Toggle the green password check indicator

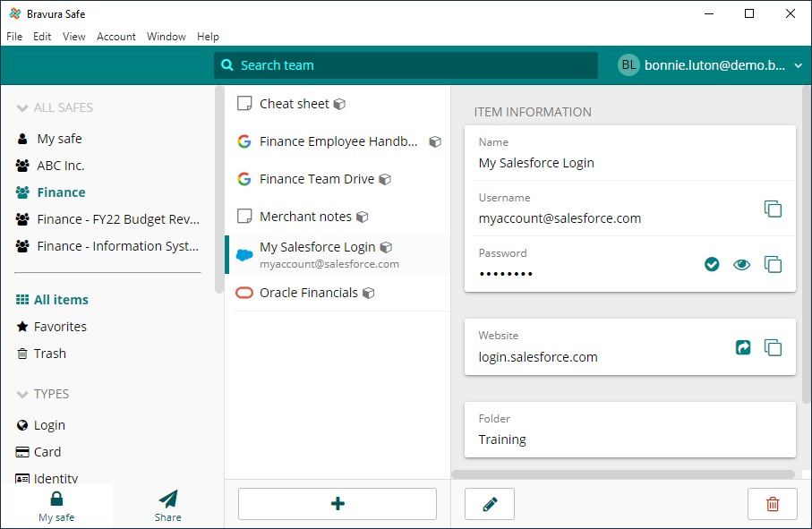[711, 264]
